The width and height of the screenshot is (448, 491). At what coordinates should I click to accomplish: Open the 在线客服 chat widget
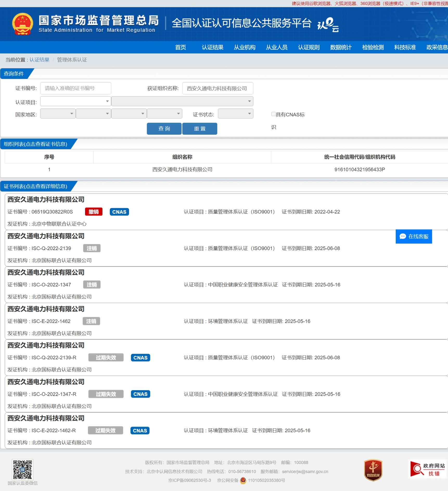pyautogui.click(x=414, y=236)
